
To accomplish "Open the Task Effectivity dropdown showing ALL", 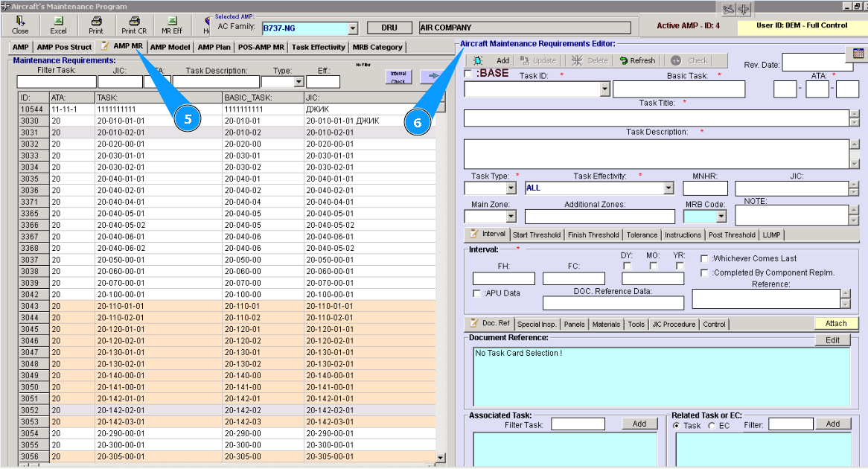I will coord(668,188).
